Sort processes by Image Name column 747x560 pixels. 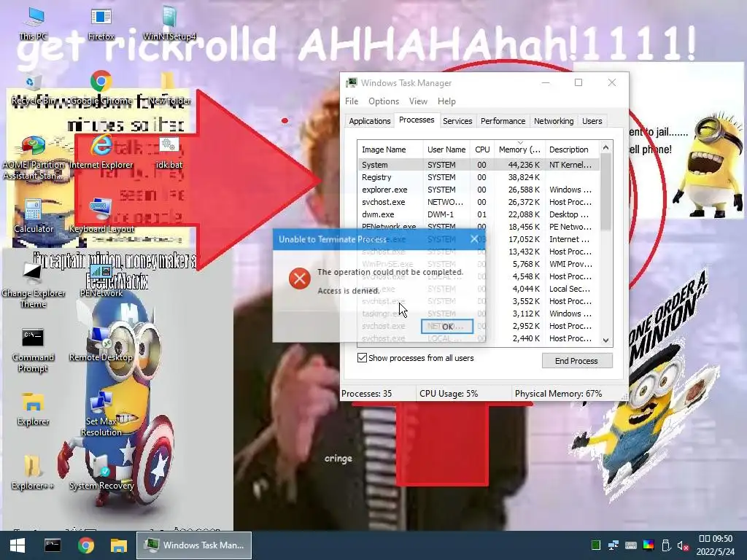click(x=390, y=149)
